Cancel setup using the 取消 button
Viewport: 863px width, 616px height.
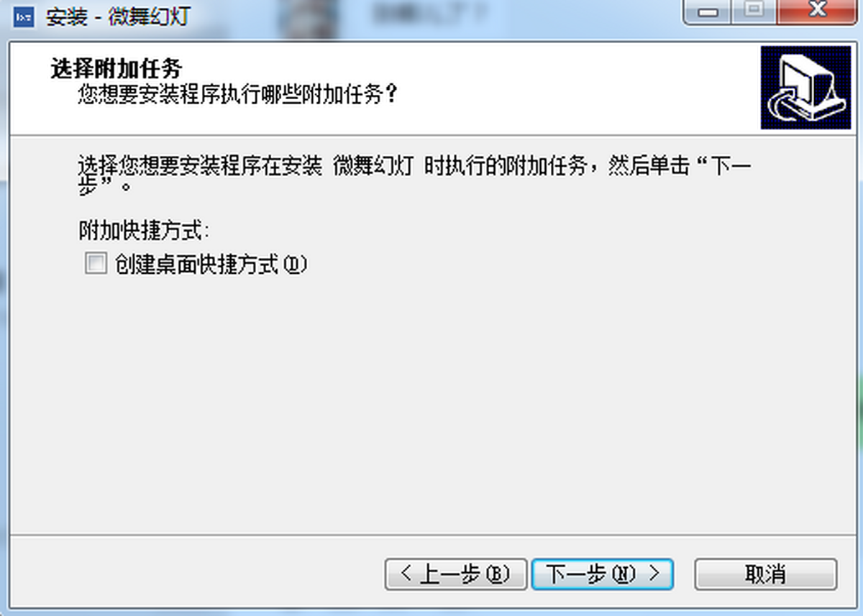click(x=766, y=574)
